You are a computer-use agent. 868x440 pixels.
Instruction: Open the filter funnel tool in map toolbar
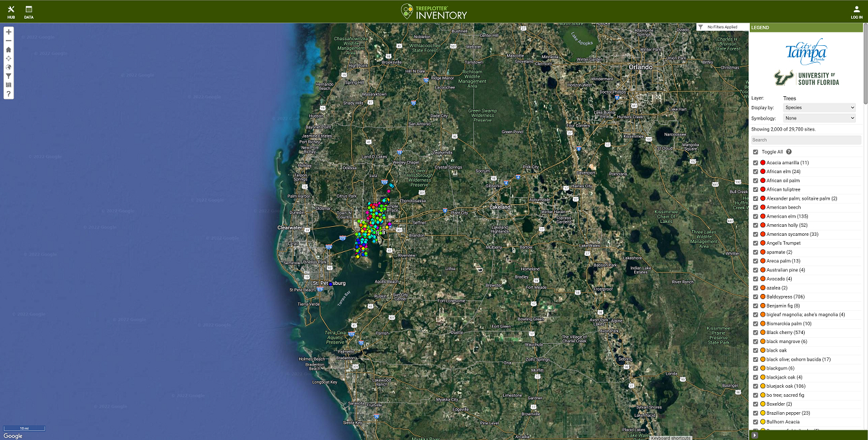8,76
